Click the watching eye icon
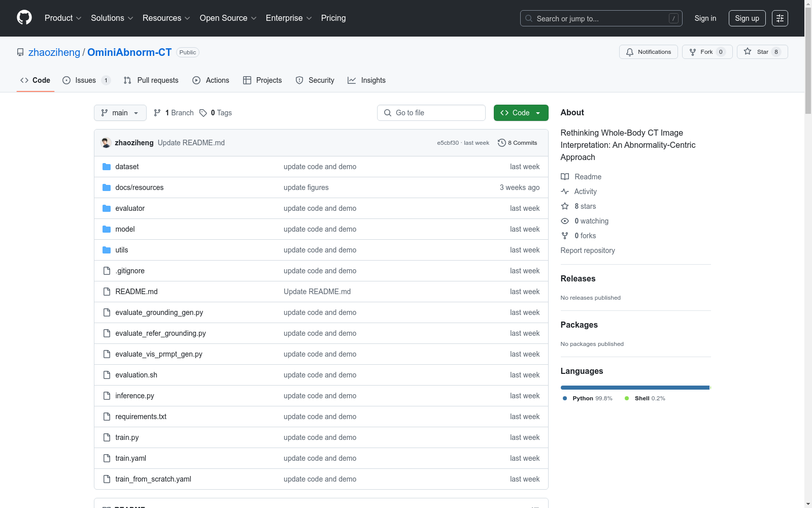The height and width of the screenshot is (508, 812). 565,221
